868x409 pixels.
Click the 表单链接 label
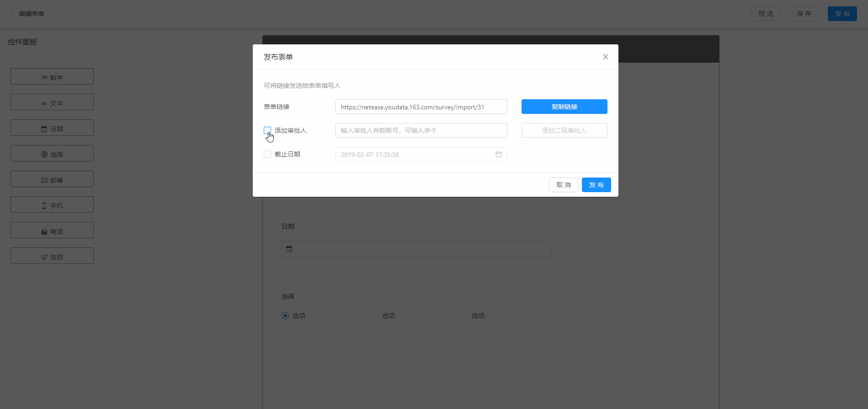click(x=277, y=107)
